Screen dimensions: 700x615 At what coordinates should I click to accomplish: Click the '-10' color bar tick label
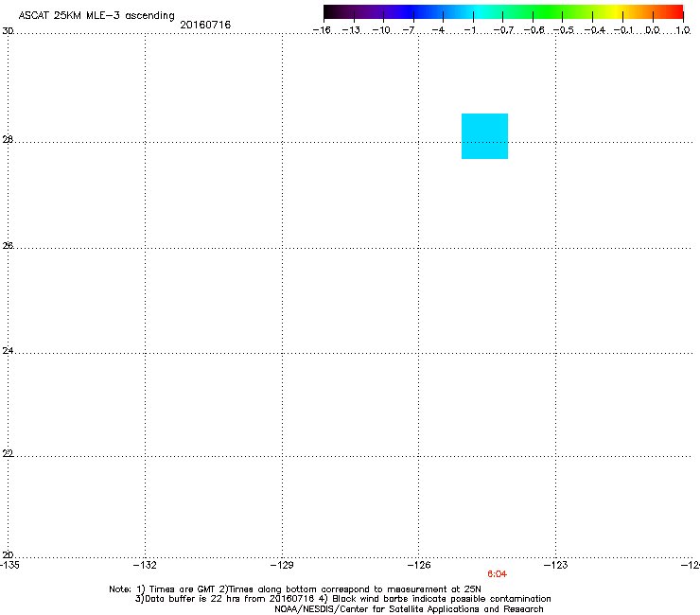(x=381, y=30)
